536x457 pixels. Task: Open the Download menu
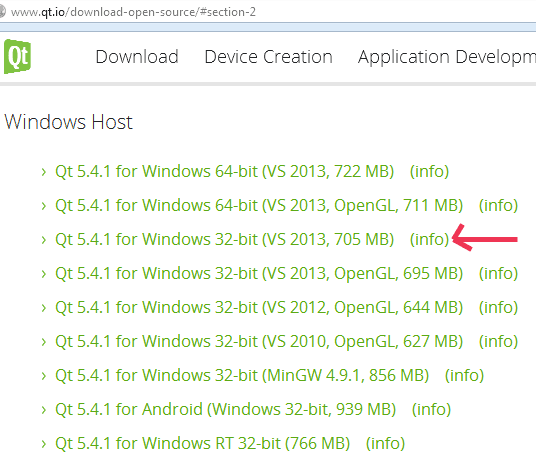[137, 57]
